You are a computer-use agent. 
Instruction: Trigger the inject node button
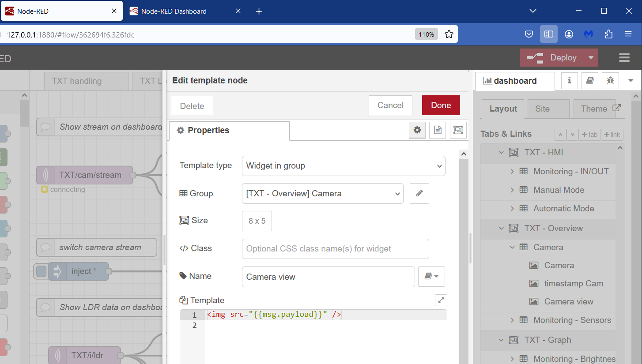click(x=41, y=271)
